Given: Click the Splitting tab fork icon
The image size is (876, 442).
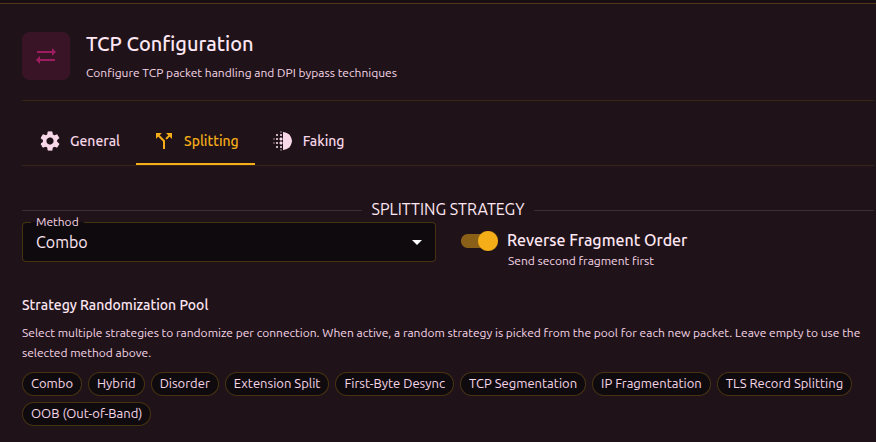Looking at the screenshot, I should 164,141.
